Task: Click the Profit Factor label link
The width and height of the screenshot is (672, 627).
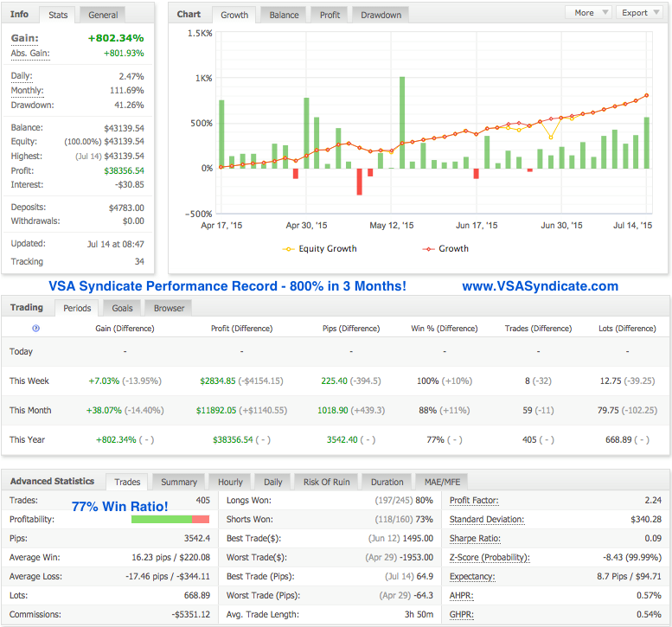Action: click(475, 501)
